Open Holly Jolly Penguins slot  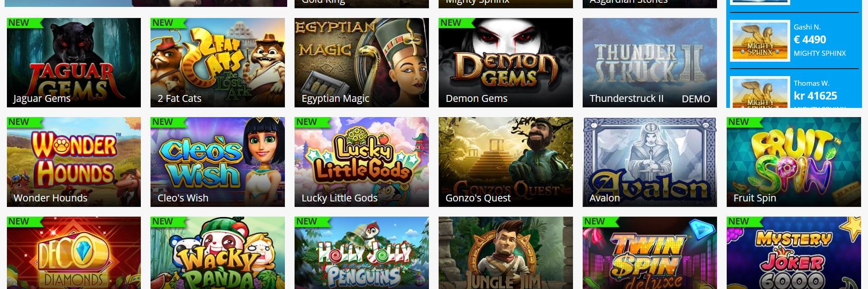click(x=362, y=253)
